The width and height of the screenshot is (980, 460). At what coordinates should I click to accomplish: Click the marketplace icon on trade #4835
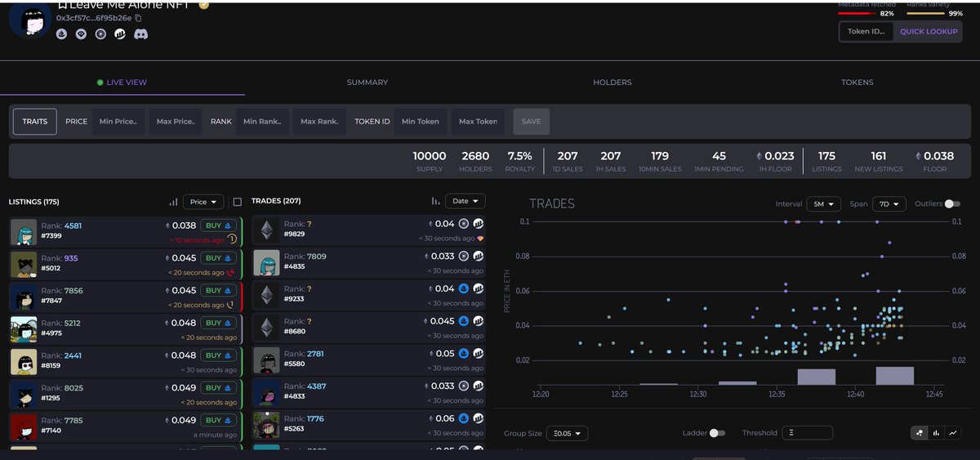pyautogui.click(x=464, y=256)
